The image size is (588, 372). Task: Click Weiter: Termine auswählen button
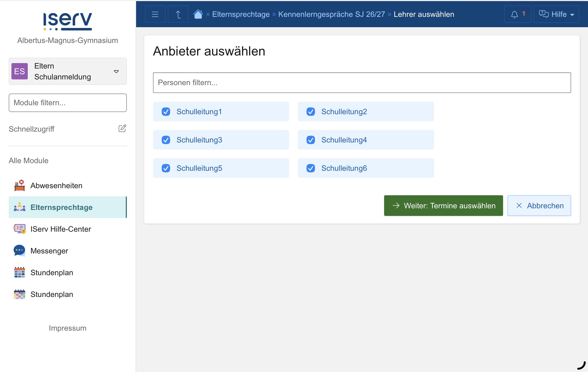click(x=443, y=206)
